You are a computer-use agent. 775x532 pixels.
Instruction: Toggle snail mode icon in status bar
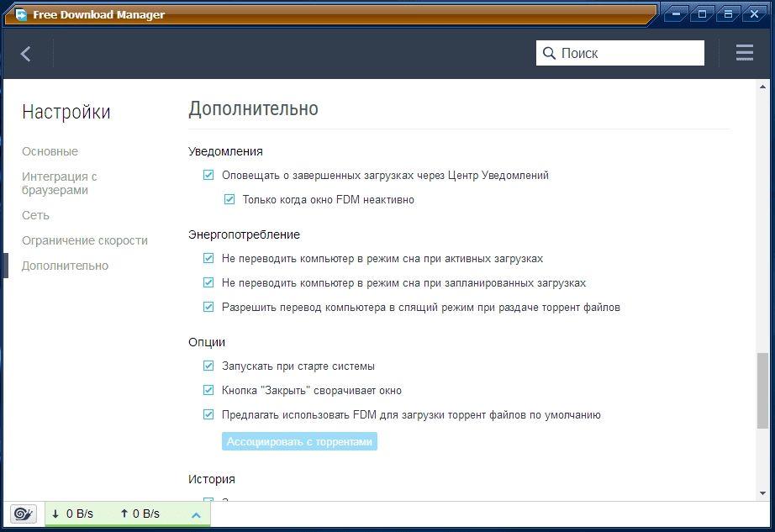[x=24, y=514]
